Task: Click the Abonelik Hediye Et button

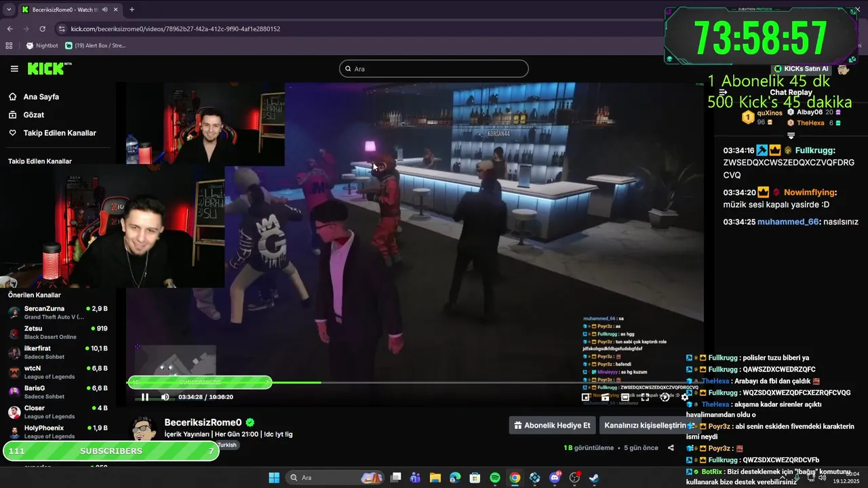Action: (x=552, y=426)
